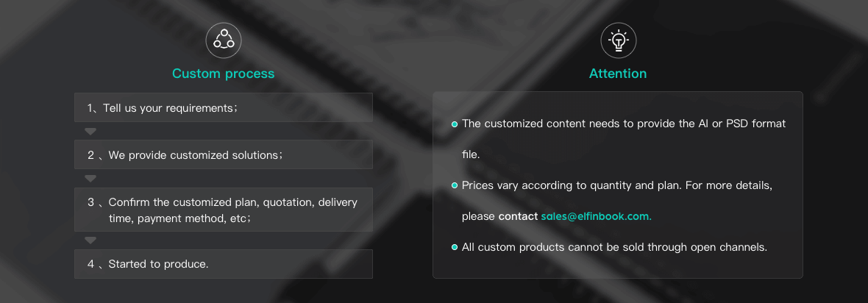Click 'We provide customized solutions' step
The height and width of the screenshot is (303, 868).
(223, 155)
